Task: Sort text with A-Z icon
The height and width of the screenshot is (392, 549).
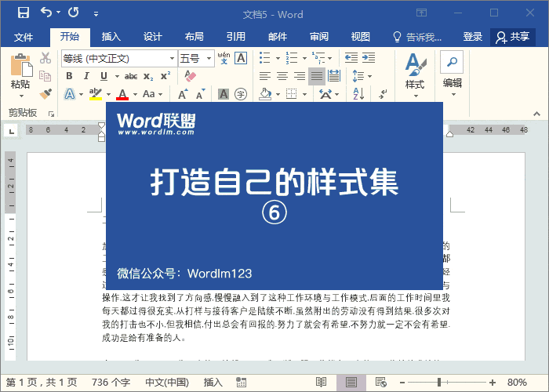Action: (x=359, y=94)
